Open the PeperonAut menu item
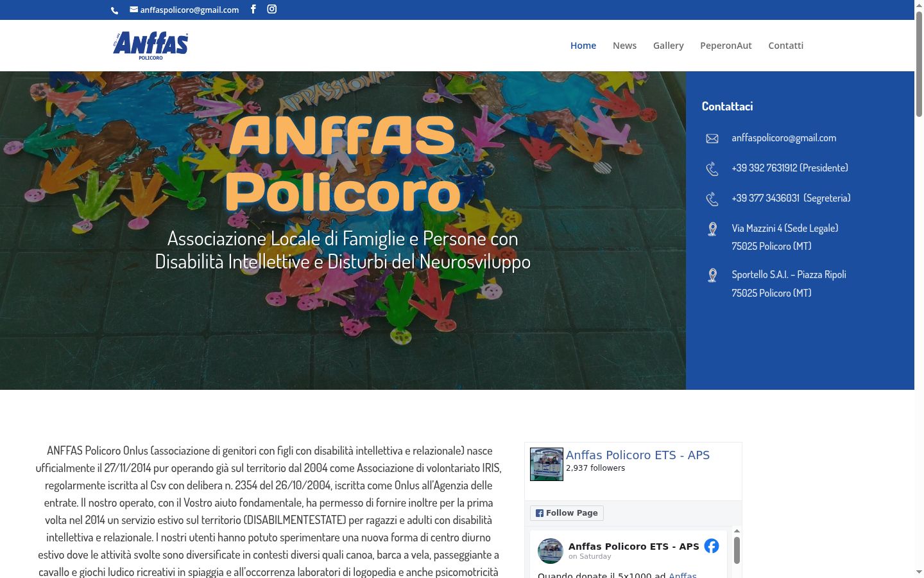This screenshot has height=578, width=924. pos(726,46)
